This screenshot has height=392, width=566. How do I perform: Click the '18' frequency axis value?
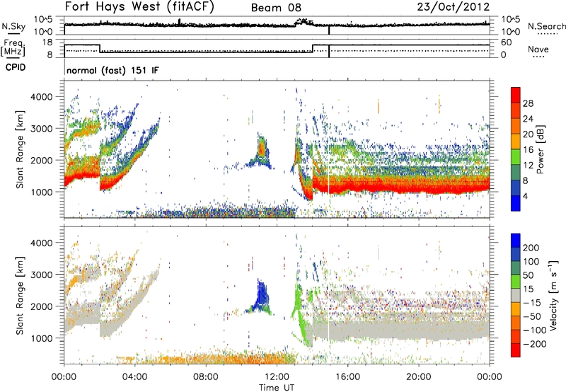(x=47, y=42)
